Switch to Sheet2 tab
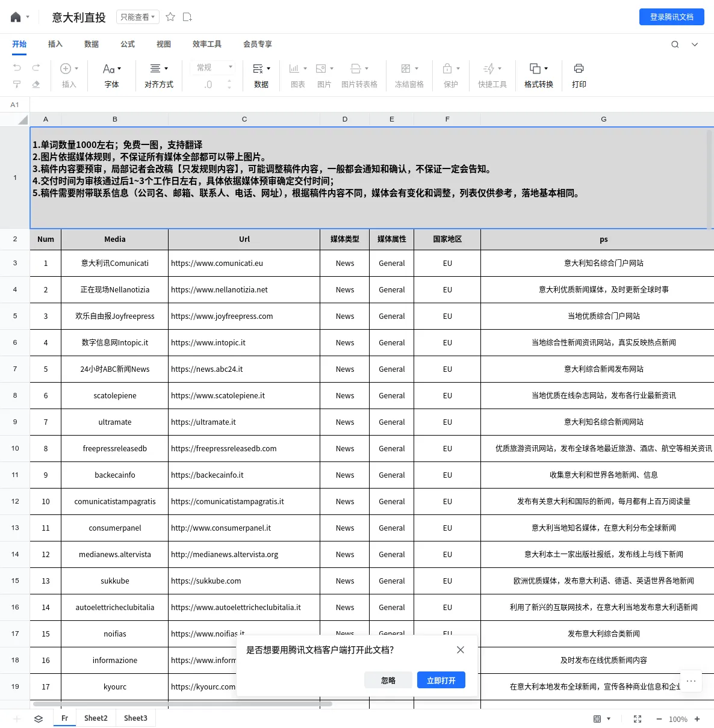 (x=96, y=718)
